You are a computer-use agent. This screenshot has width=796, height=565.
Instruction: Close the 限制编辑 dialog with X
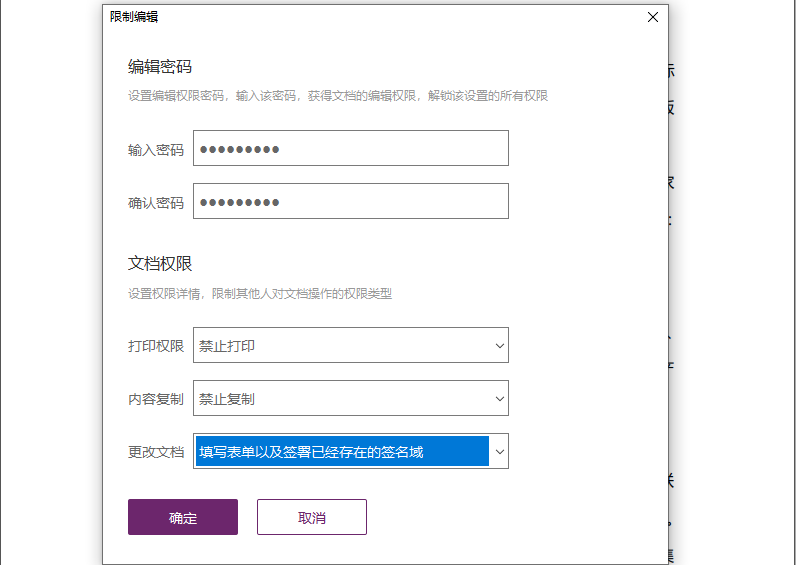653,17
